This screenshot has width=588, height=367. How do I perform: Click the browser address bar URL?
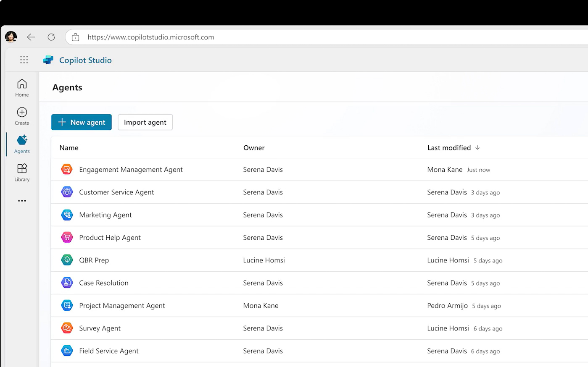(x=151, y=37)
